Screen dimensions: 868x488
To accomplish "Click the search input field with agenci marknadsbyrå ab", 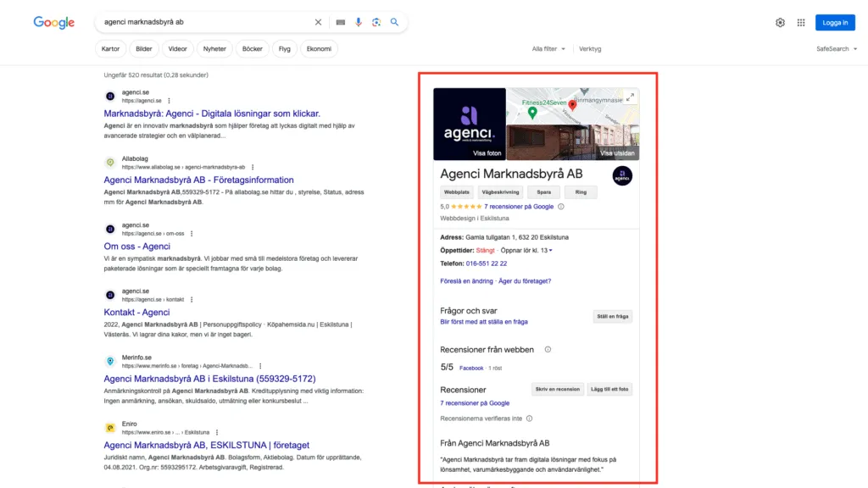I will coord(205,22).
